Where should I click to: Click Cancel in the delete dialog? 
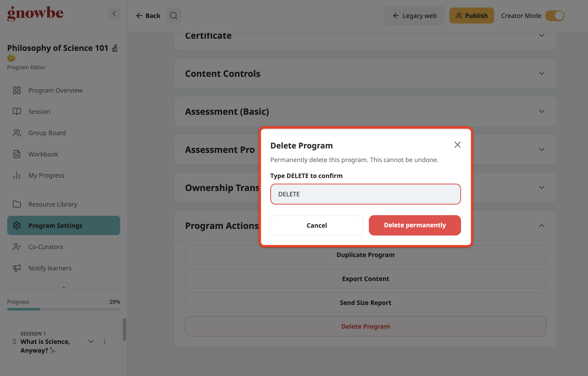click(317, 225)
